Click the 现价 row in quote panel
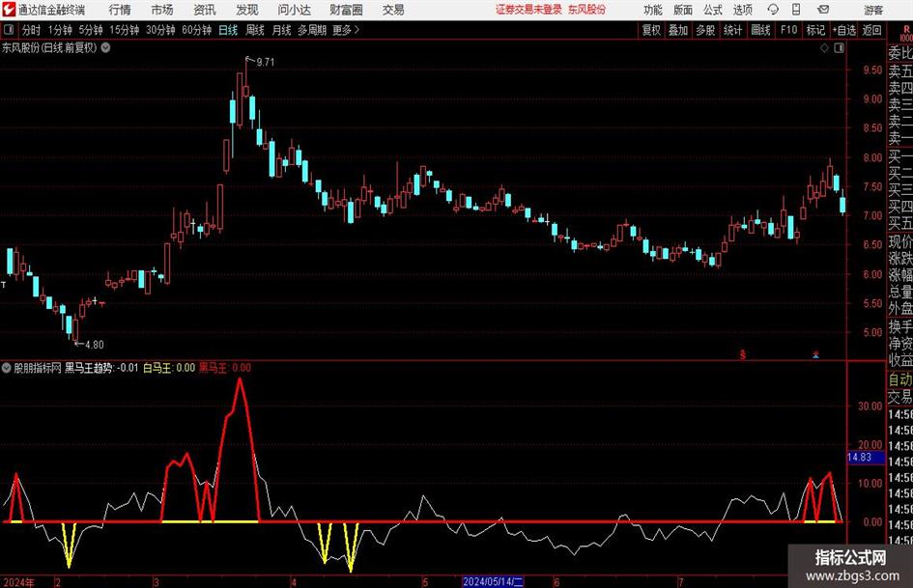 point(900,241)
